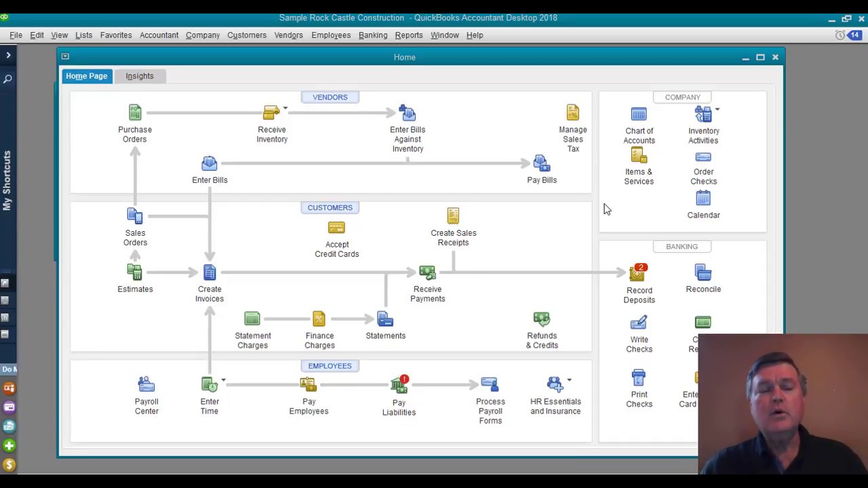The width and height of the screenshot is (868, 488).
Task: Open Manage Sales Tax
Action: (572, 113)
